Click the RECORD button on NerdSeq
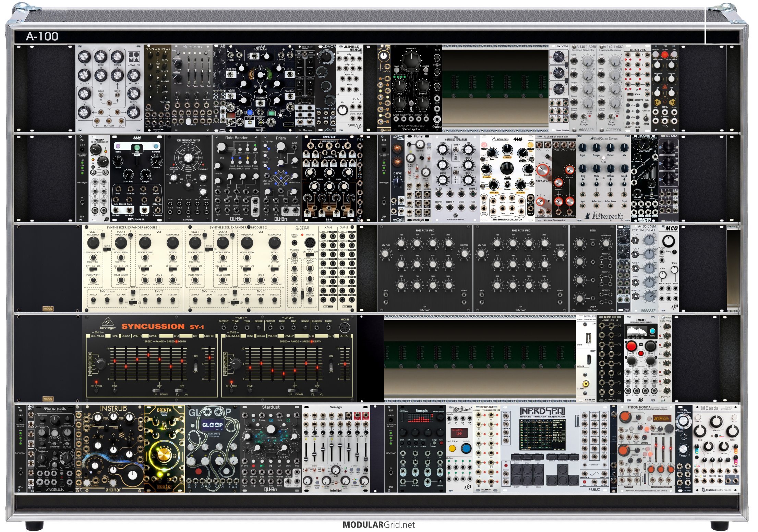758x532 pixels. 552,457
